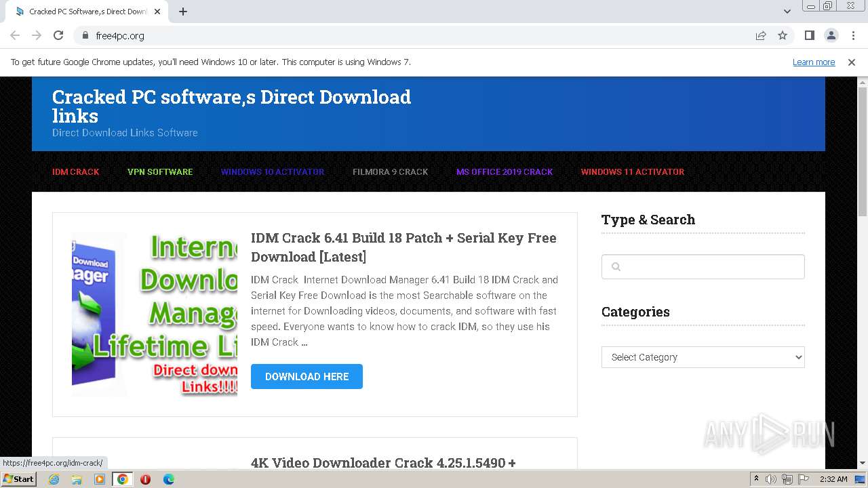Open the Chrome side panel icon
This screenshot has width=868, height=488.
(809, 35)
